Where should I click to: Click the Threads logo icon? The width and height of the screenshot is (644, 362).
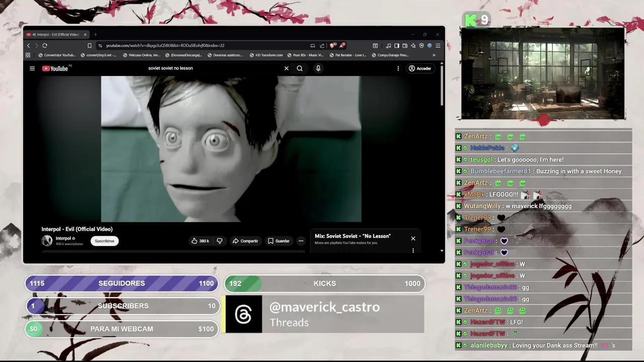click(244, 314)
